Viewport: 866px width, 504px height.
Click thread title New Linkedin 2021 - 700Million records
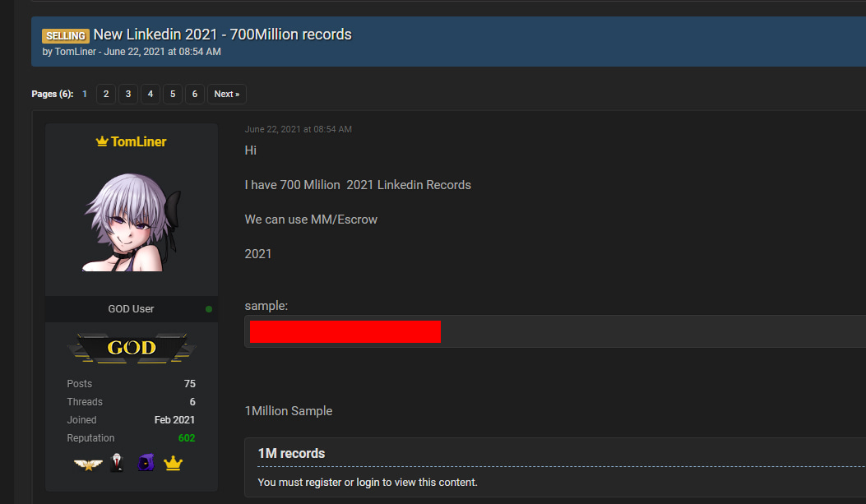pos(222,35)
